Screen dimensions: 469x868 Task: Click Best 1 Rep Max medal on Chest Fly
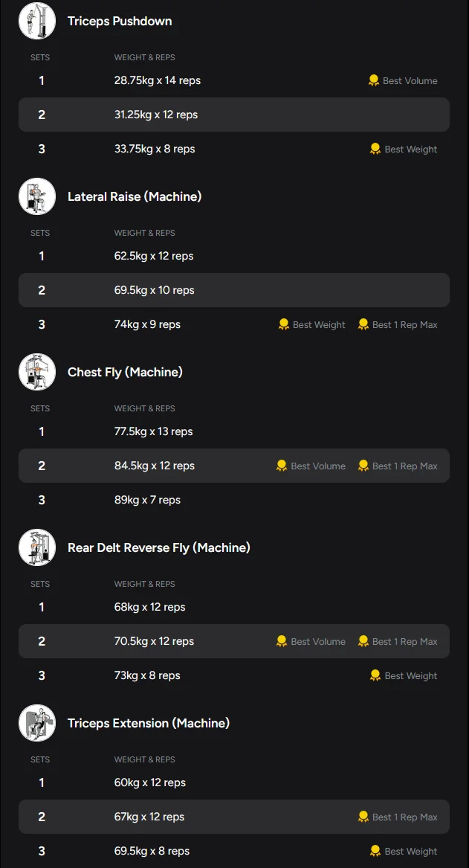point(363,466)
